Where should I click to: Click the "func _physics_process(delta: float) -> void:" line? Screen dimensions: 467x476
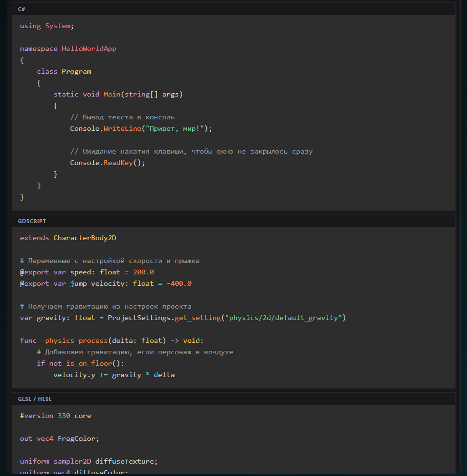(x=112, y=340)
